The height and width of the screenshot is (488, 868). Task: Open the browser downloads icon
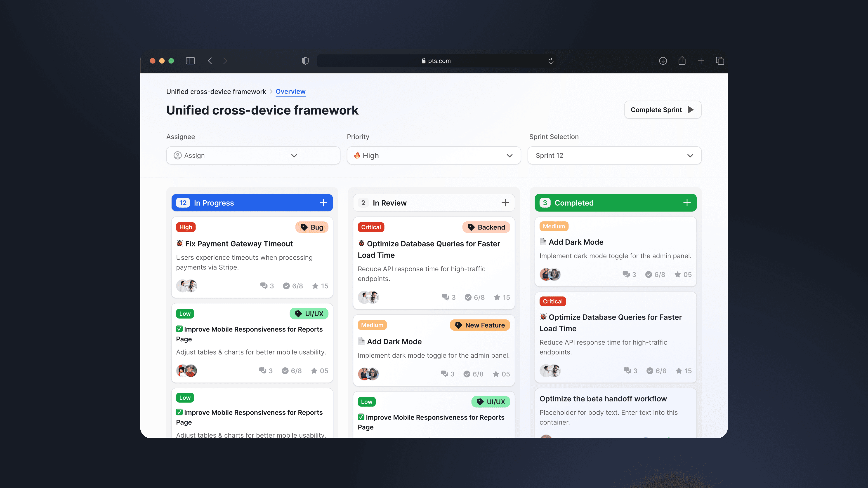pyautogui.click(x=663, y=61)
